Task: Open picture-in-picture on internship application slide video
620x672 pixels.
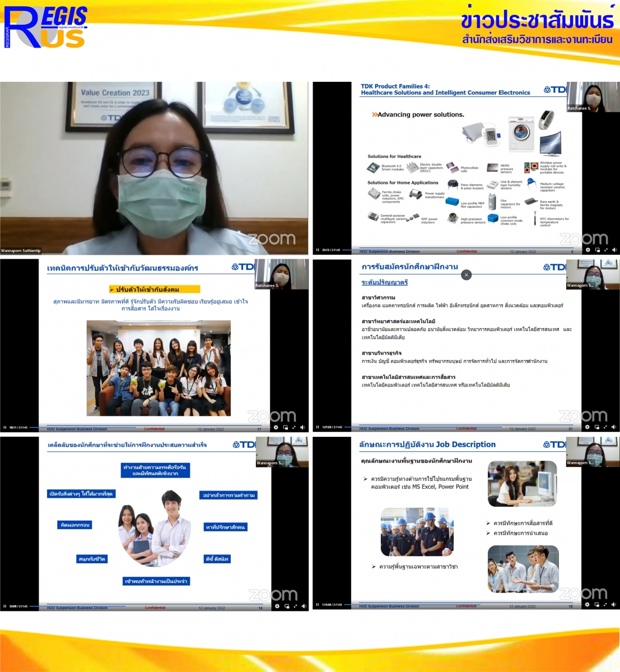Action: [x=597, y=427]
